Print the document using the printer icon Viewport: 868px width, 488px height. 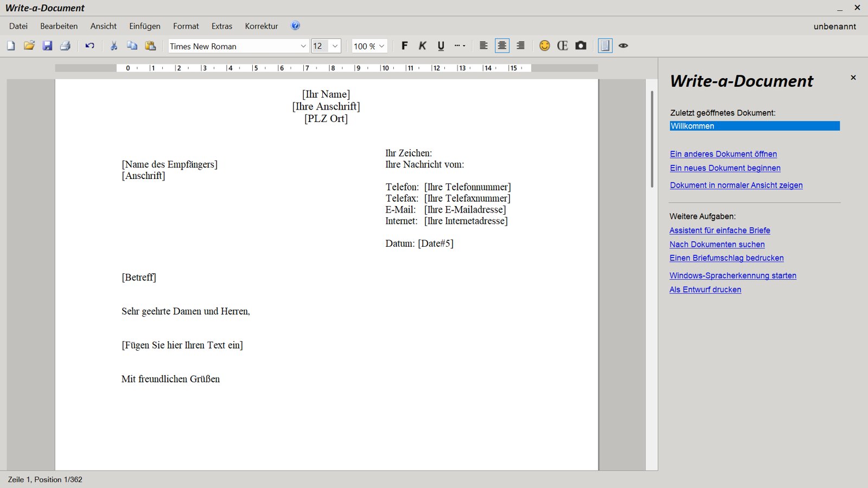(x=65, y=46)
